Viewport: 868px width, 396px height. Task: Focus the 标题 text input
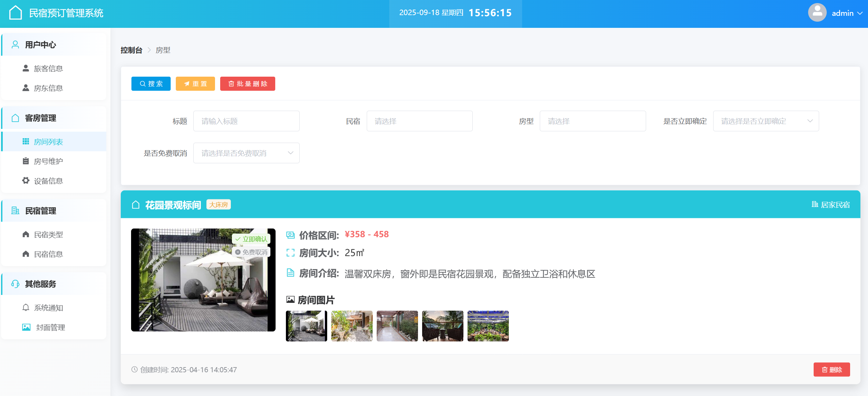246,121
